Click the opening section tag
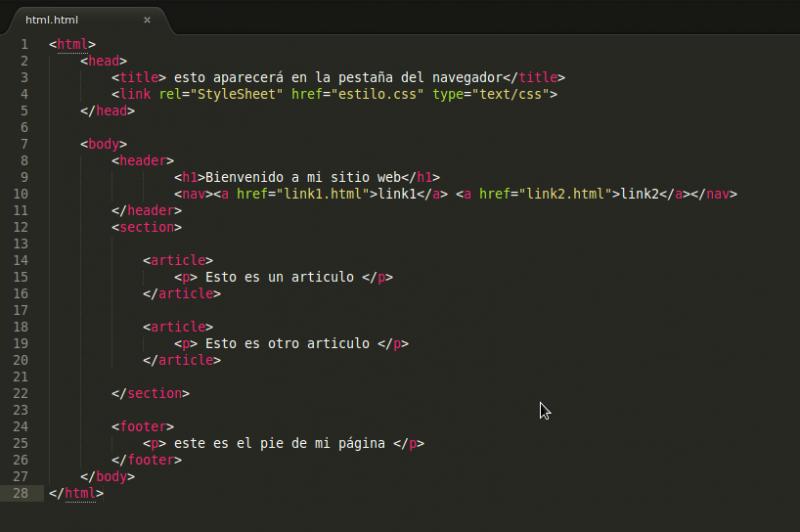800x532 pixels. click(147, 227)
